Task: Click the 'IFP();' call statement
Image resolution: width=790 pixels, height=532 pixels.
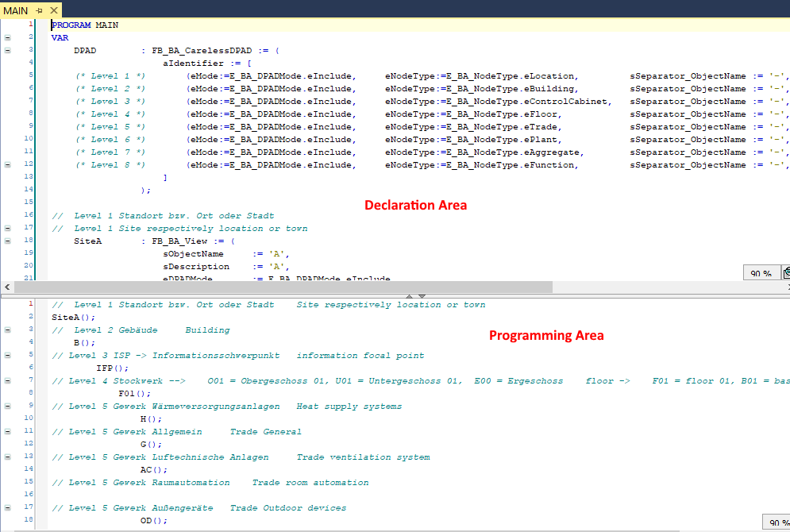Action: [x=113, y=368]
